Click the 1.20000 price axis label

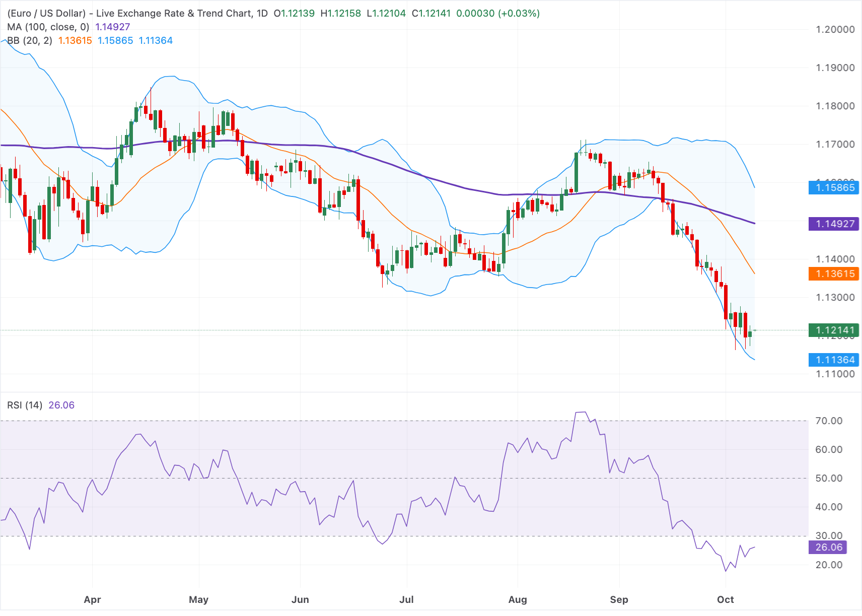[x=835, y=29]
